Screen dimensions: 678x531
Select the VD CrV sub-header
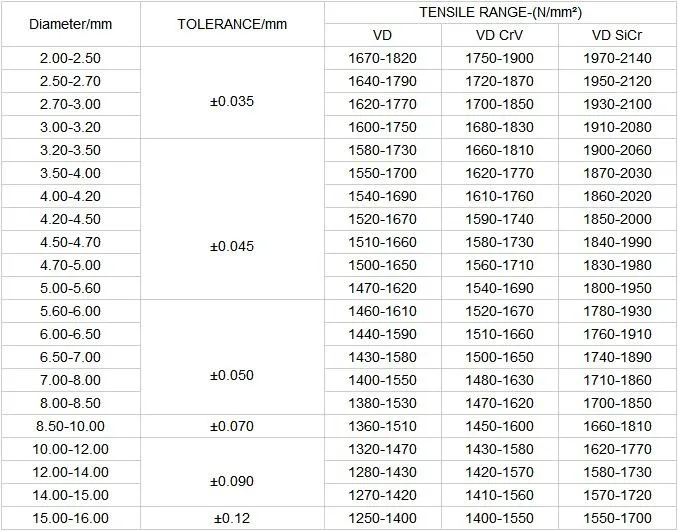[x=499, y=36]
